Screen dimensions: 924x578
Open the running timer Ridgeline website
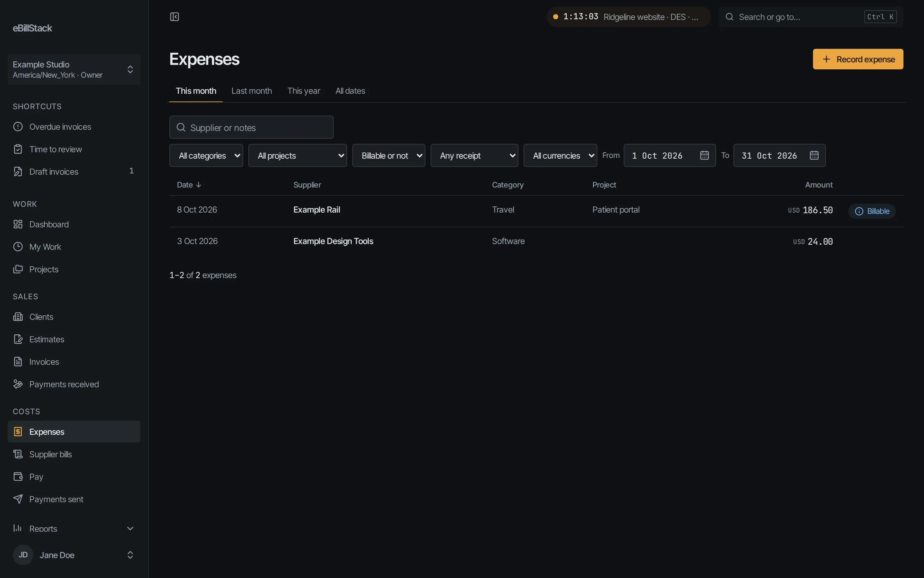coord(629,17)
